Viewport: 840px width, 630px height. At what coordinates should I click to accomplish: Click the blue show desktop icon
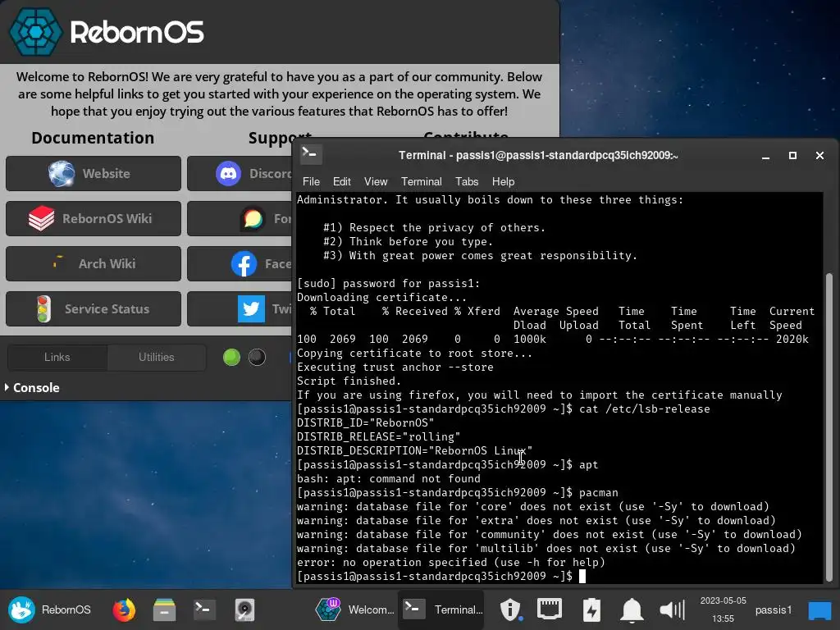[x=820, y=610]
